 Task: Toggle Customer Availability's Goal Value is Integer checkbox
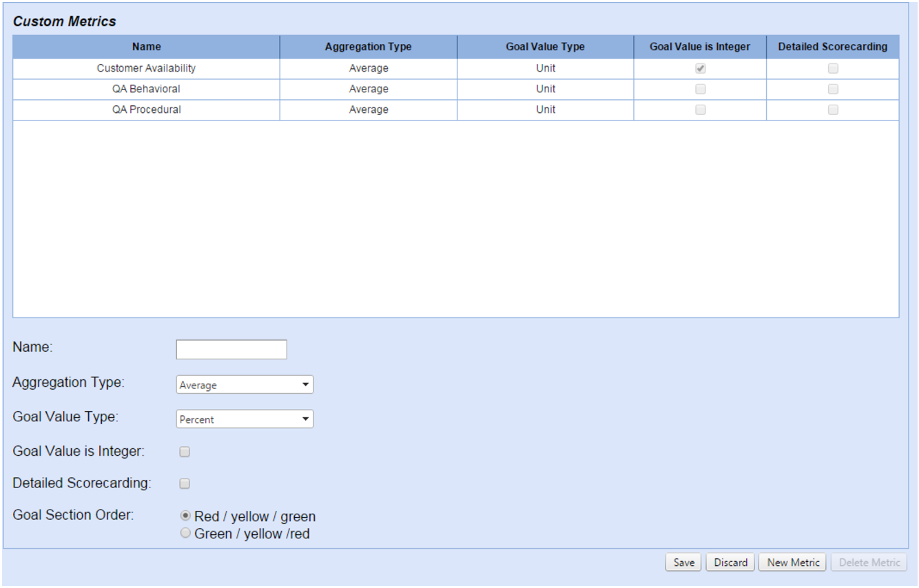pos(701,69)
